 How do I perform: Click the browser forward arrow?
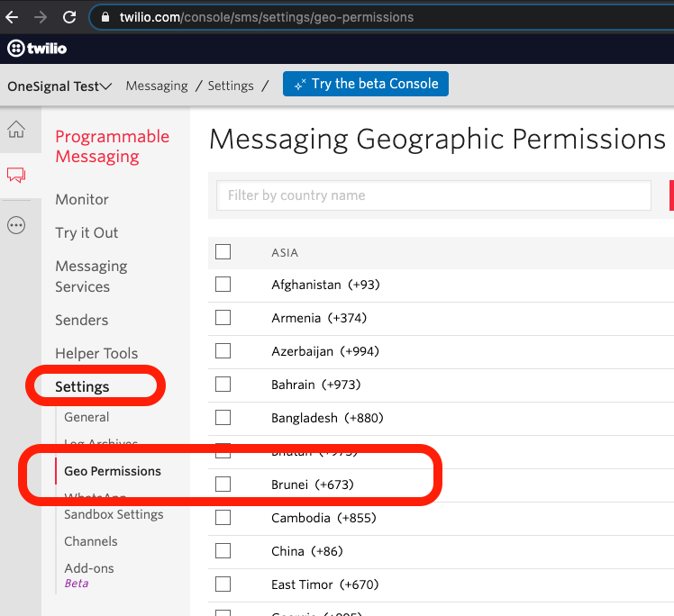[41, 17]
